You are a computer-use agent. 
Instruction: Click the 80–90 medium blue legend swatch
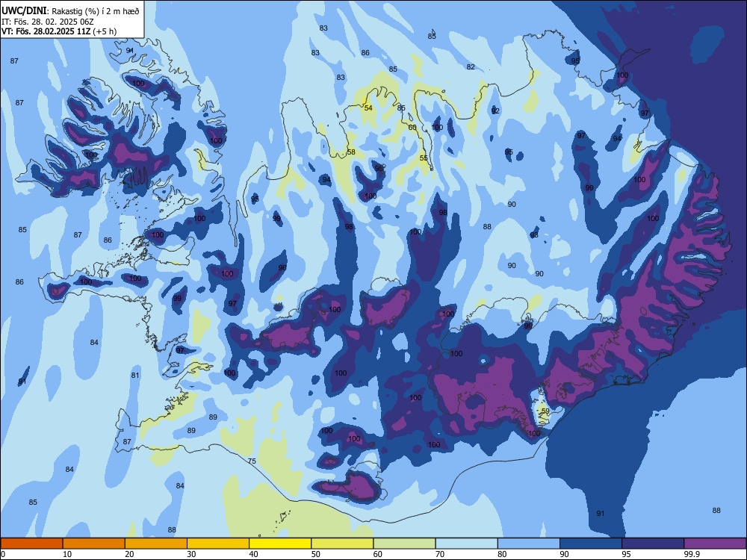coord(529,544)
